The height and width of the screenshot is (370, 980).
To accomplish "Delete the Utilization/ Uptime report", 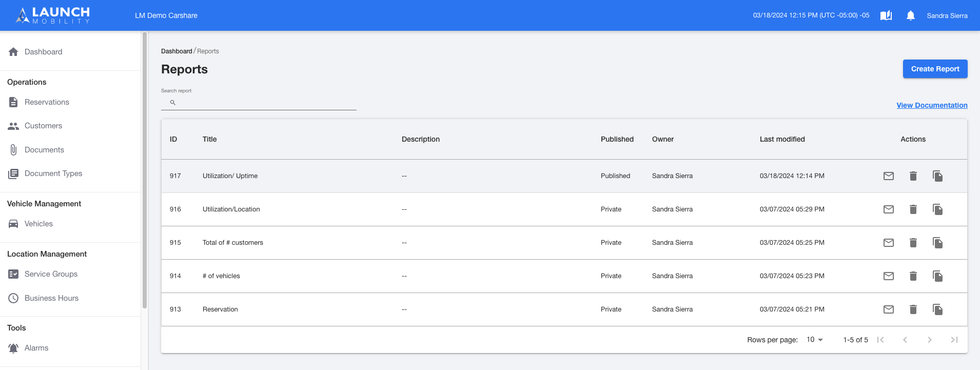I will pyautogui.click(x=913, y=176).
